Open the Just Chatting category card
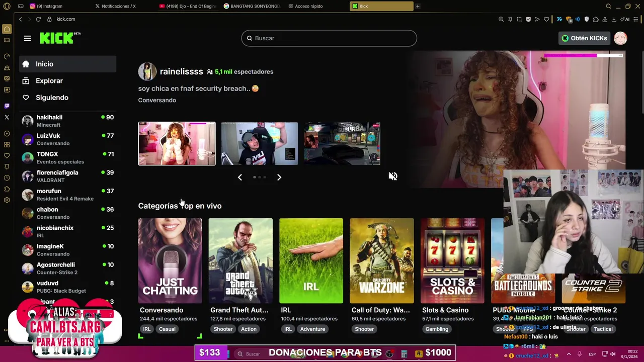The width and height of the screenshot is (644, 362). 170,261
